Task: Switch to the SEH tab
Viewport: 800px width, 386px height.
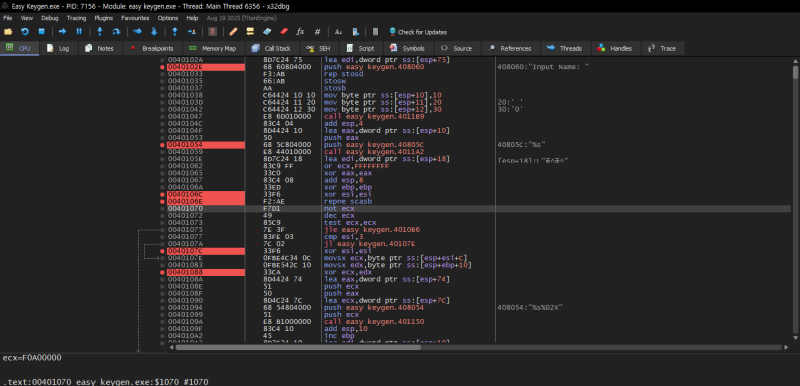Action: pos(319,48)
